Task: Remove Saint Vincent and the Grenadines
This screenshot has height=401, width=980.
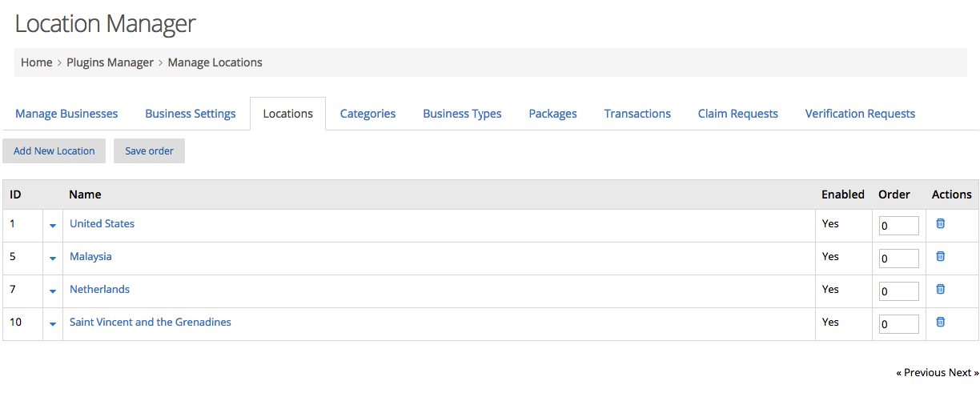Action: [941, 322]
